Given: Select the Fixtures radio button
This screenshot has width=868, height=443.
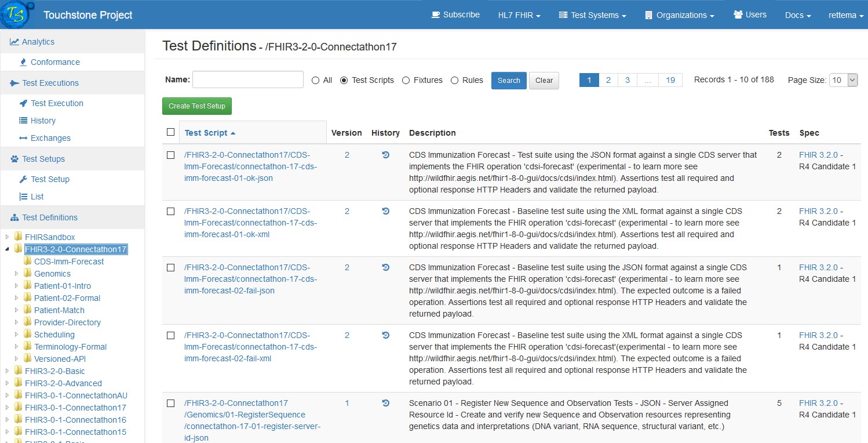Looking at the screenshot, I should [x=406, y=81].
